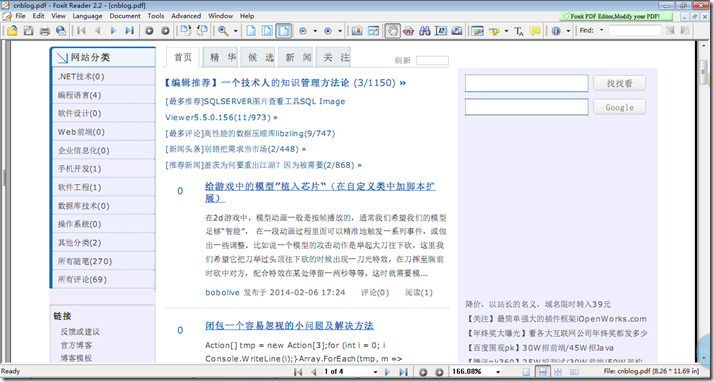Open search with the binoculars icon
The width and height of the screenshot is (714, 382).
tap(424, 31)
